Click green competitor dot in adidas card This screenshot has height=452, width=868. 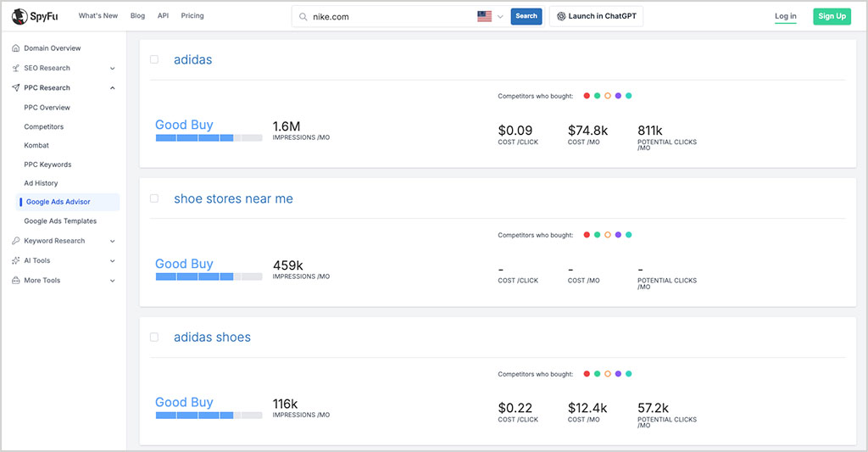pos(598,96)
